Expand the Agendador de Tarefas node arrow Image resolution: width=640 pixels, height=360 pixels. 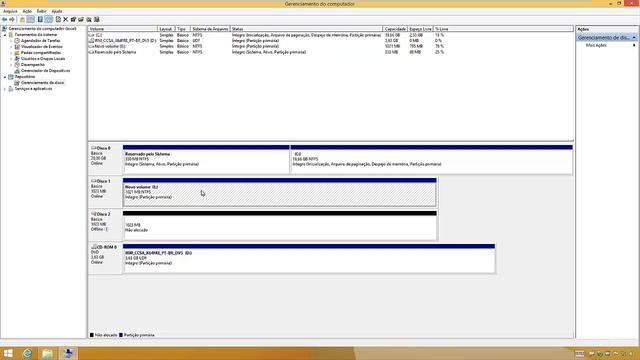(11, 41)
